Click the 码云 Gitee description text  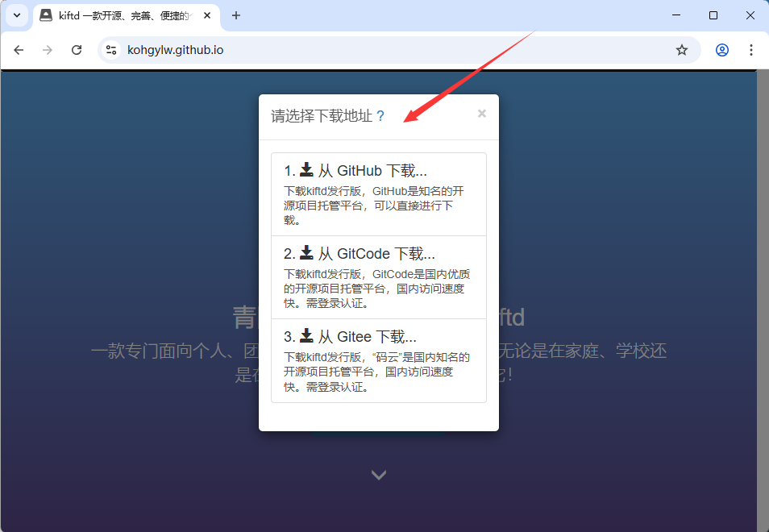click(376, 372)
